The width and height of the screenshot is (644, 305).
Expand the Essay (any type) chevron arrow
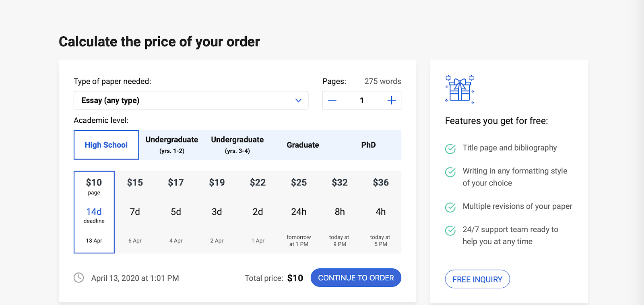(298, 101)
